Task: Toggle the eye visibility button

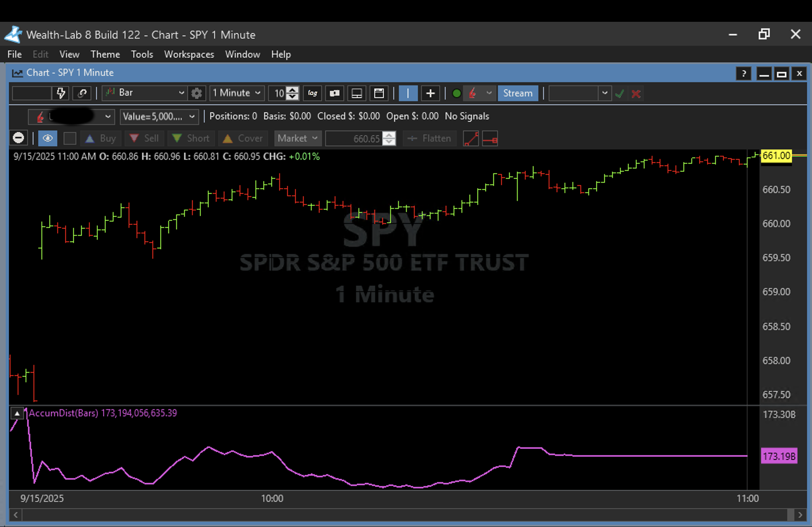Action: 48,138
